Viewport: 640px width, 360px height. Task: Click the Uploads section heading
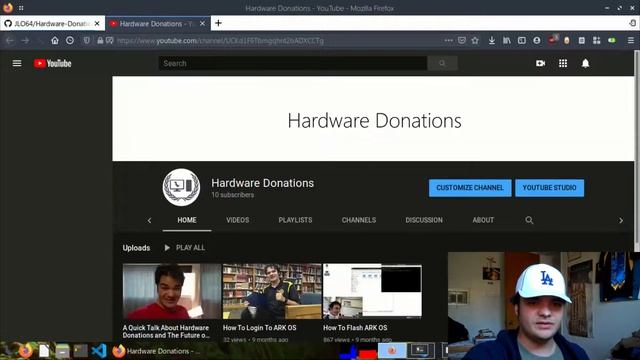pyautogui.click(x=136, y=248)
